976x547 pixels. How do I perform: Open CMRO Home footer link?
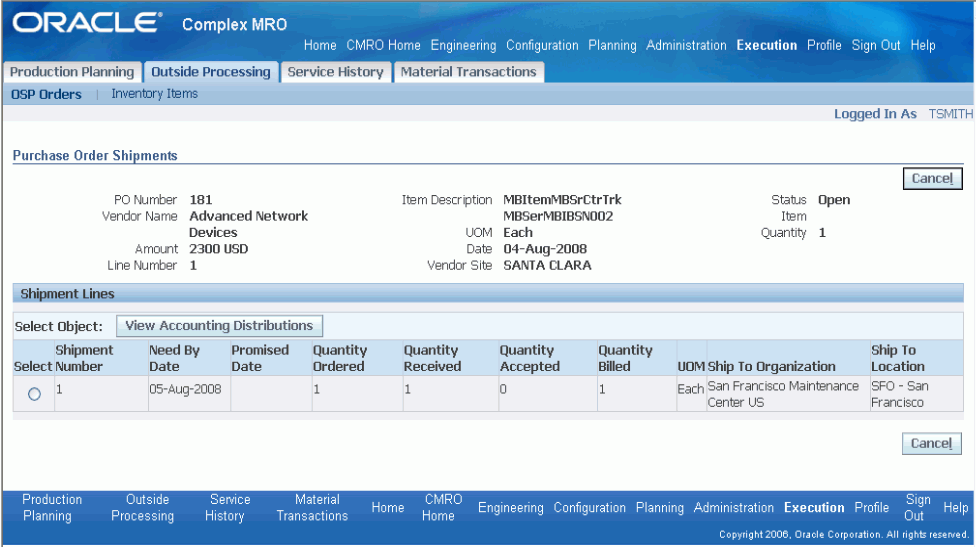point(442,508)
